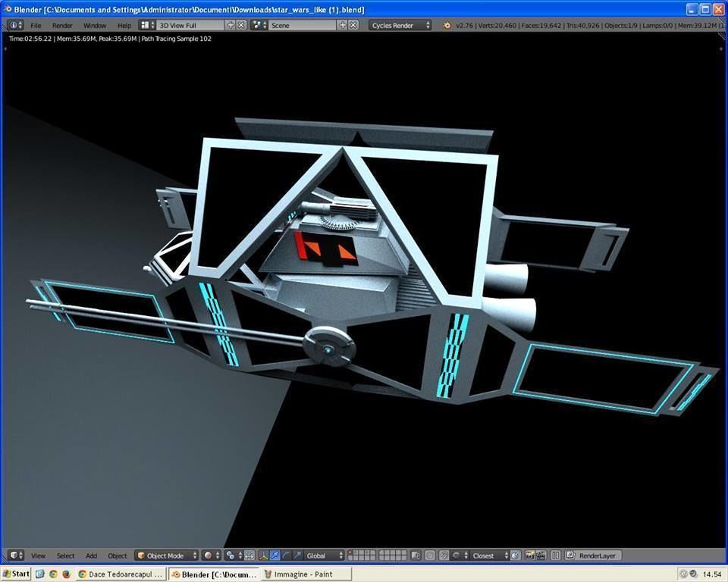Add a new screen layout

[231, 25]
